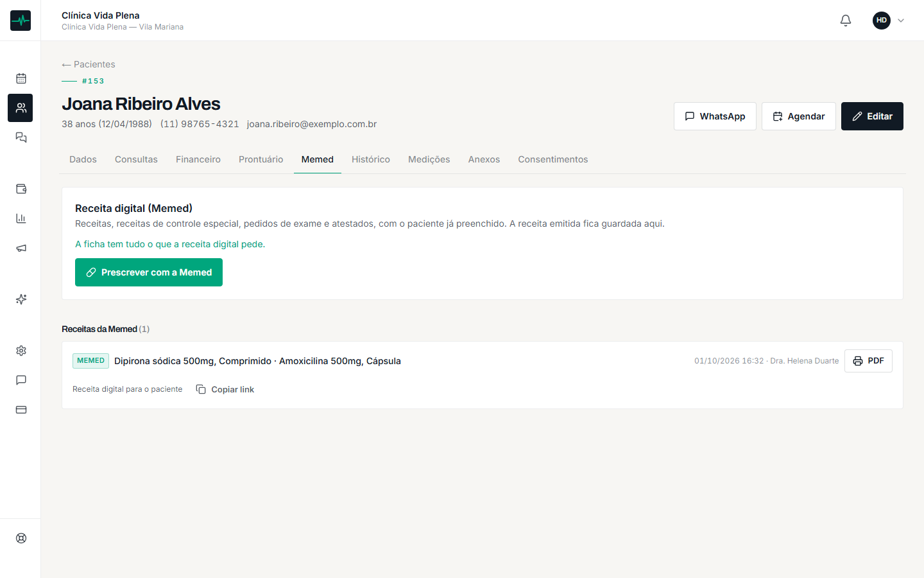Open the Prontuário tab
Image resolution: width=924 pixels, height=578 pixels.
click(x=261, y=159)
